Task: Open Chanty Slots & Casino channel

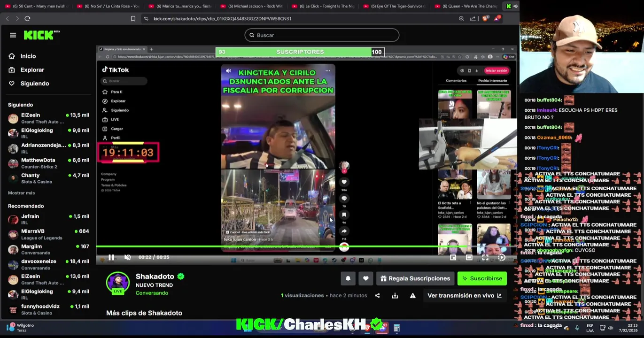Action: 48,178
